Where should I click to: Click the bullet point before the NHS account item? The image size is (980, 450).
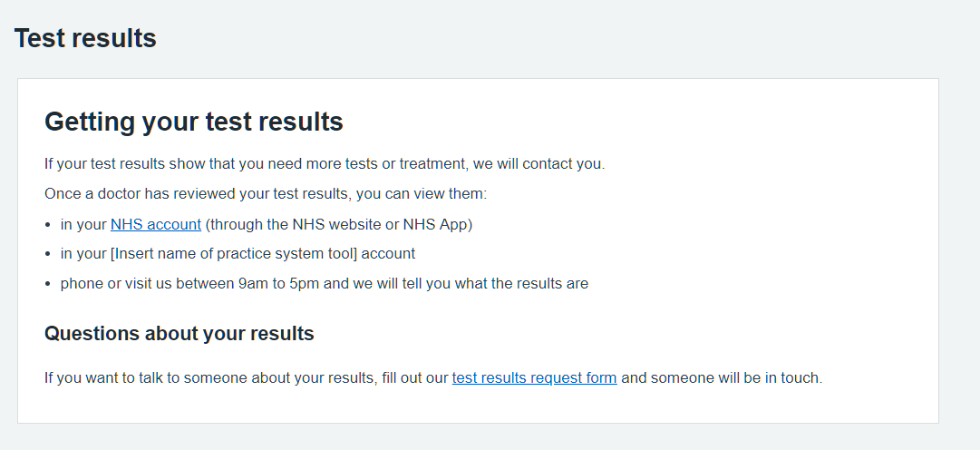[48, 225]
